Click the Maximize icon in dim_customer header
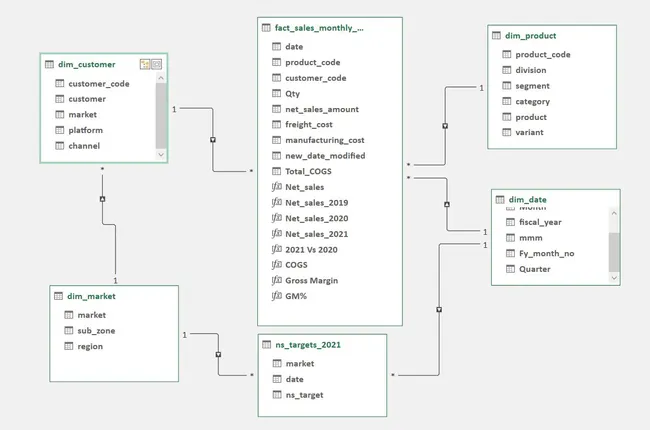This screenshot has width=650, height=430. (x=156, y=64)
